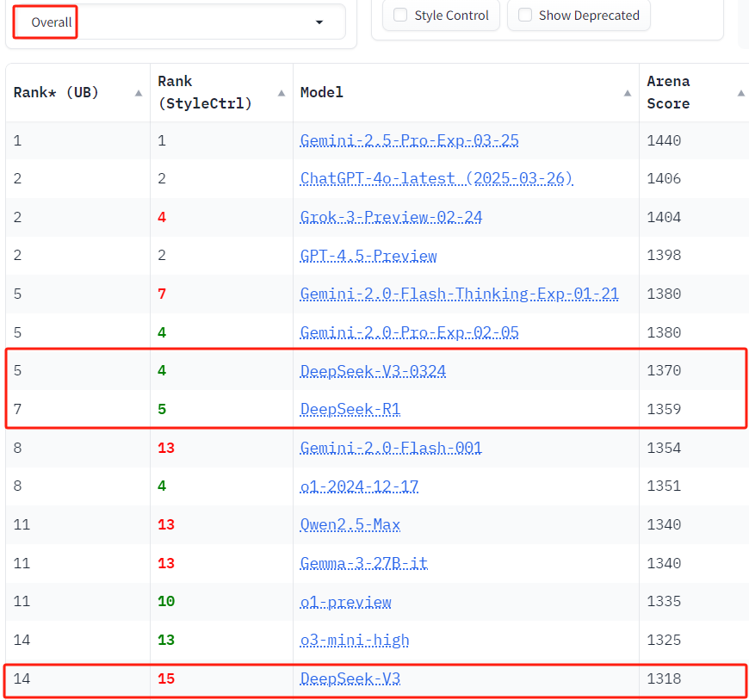Visit the o1-preview model link

click(x=346, y=602)
